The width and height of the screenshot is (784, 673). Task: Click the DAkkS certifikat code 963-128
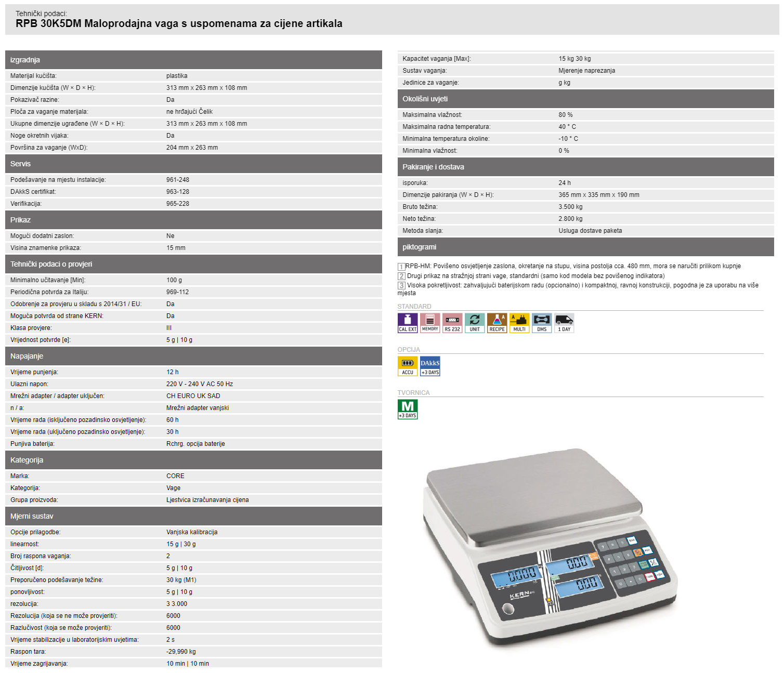pyautogui.click(x=178, y=192)
